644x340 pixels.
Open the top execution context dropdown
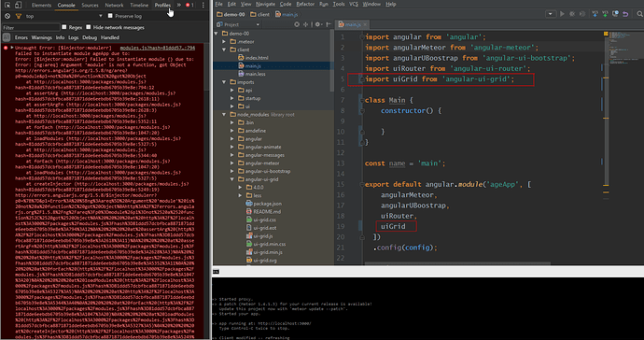click(64, 16)
